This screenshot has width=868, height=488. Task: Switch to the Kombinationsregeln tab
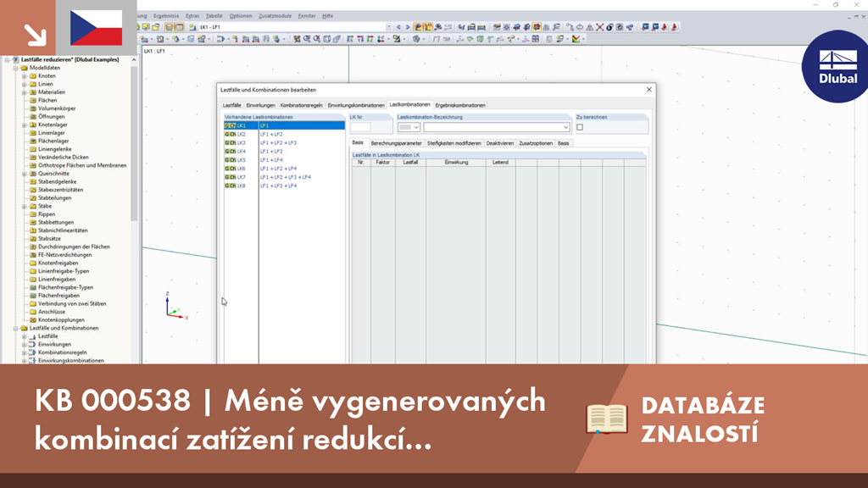coord(301,105)
